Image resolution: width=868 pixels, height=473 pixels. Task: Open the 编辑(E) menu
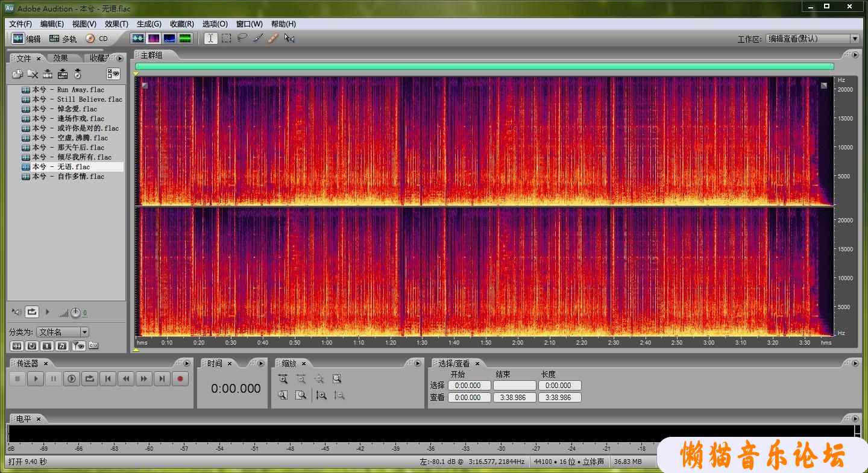52,24
